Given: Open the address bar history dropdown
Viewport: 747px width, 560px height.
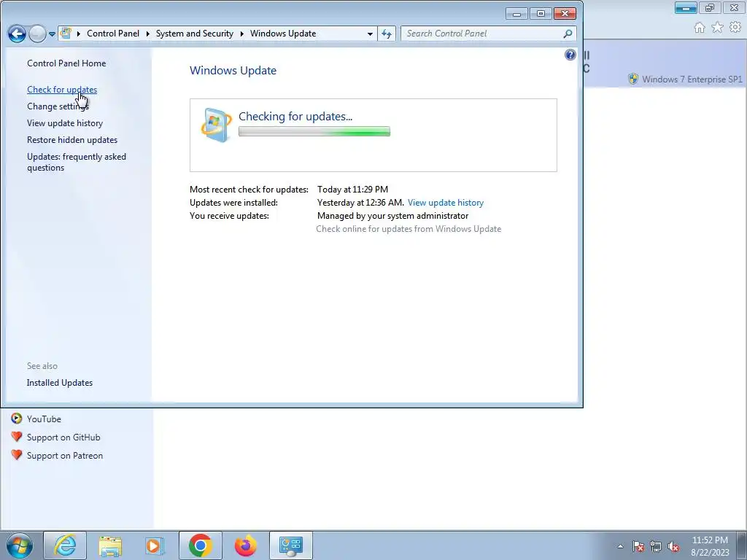Looking at the screenshot, I should (370, 34).
